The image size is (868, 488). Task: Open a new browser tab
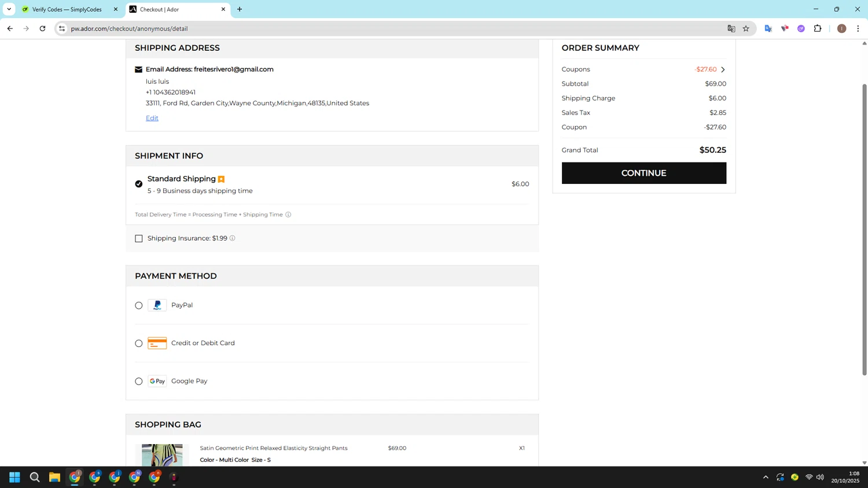(240, 9)
